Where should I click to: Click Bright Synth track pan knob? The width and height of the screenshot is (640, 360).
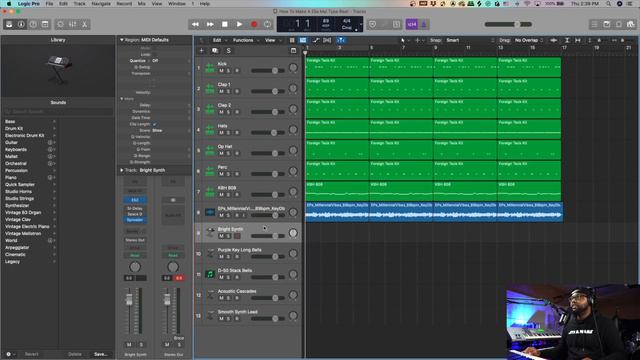pos(293,233)
